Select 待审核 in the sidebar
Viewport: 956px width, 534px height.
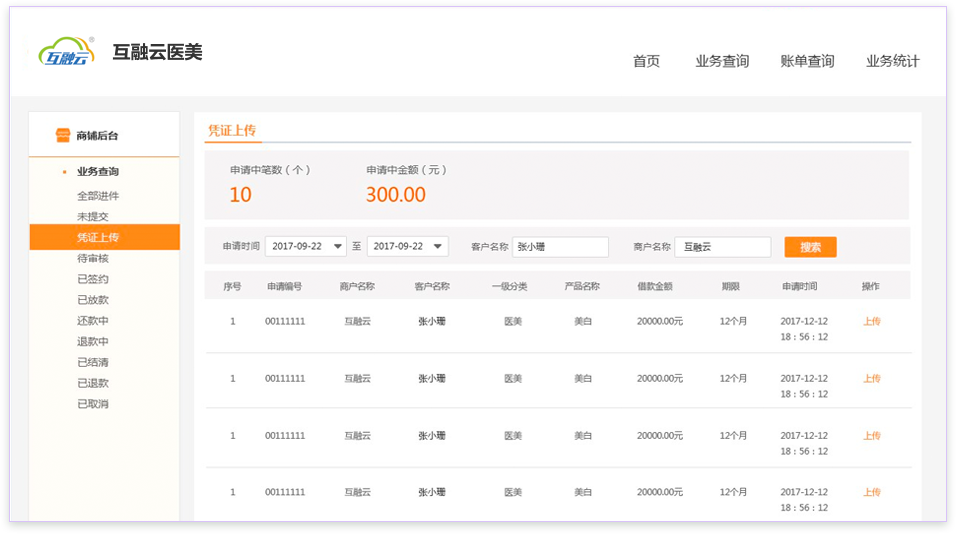coord(93,258)
